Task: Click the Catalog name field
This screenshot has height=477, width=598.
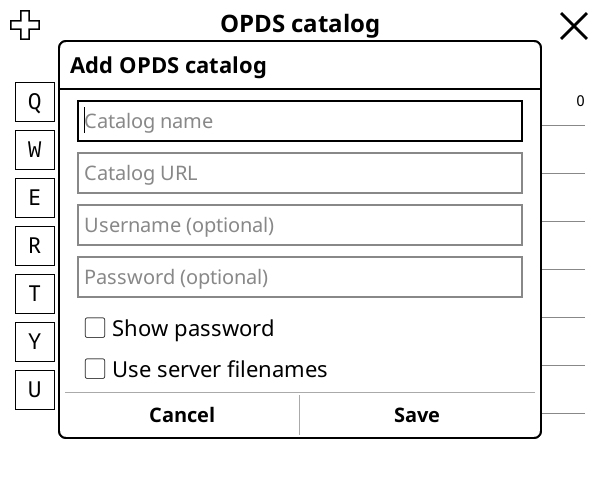Action: tap(300, 121)
